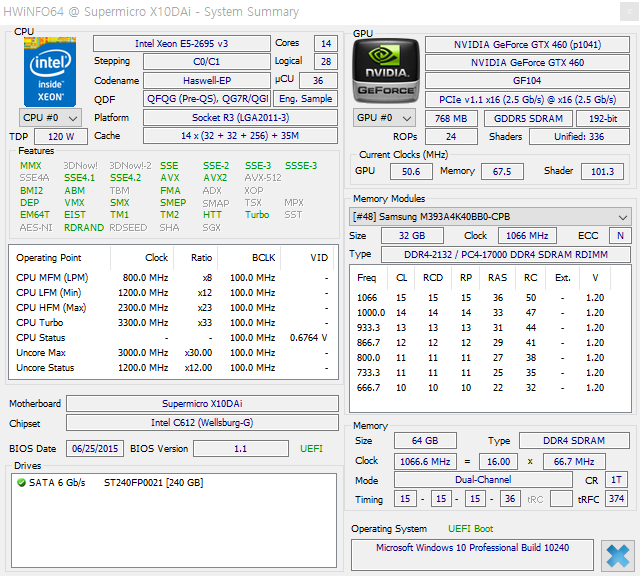Click the TDP 120 W field

pos(61,136)
